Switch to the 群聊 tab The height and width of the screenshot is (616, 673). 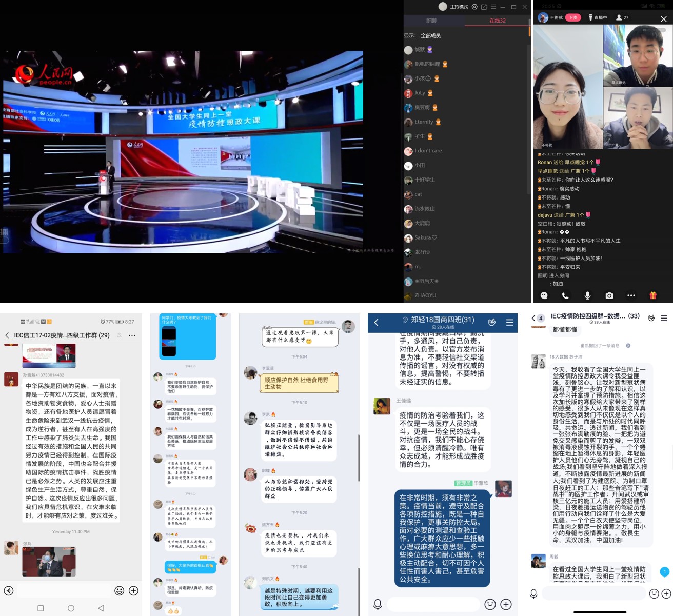coord(431,21)
